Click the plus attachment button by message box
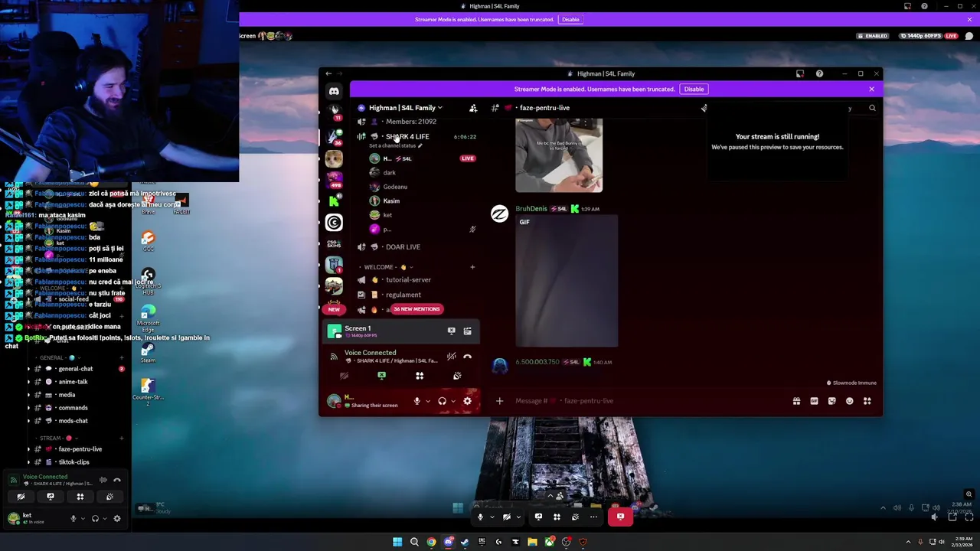Viewport: 980px width, 551px height. click(499, 401)
